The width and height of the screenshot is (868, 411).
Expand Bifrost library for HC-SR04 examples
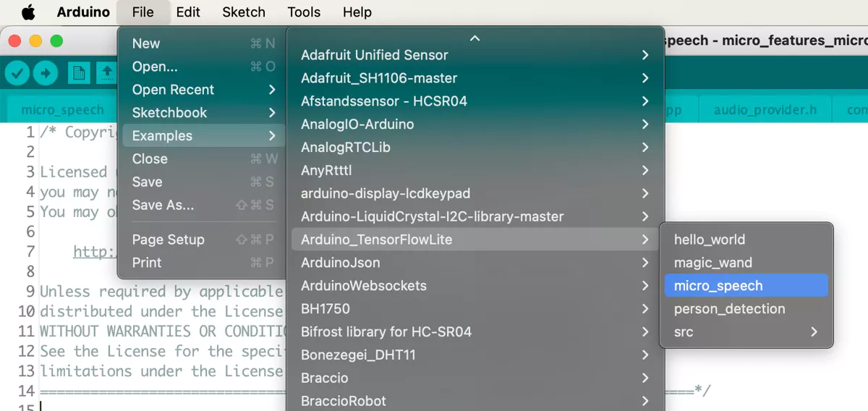pos(475,332)
